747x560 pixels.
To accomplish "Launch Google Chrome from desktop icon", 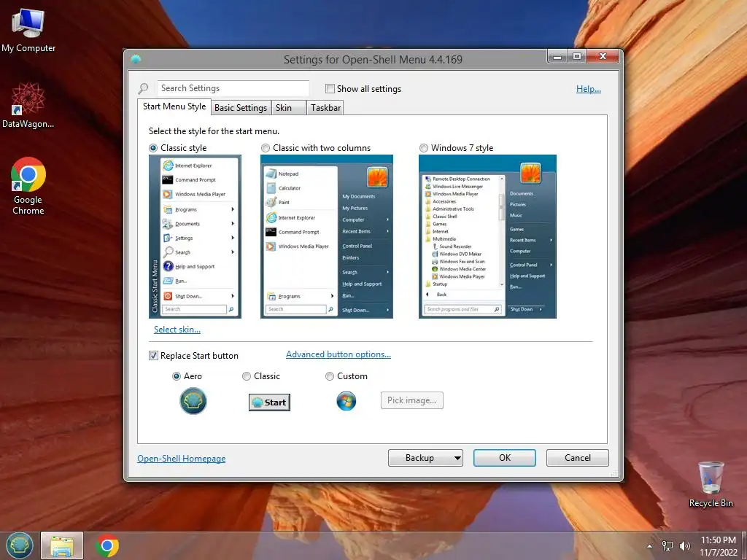I will (x=28, y=186).
